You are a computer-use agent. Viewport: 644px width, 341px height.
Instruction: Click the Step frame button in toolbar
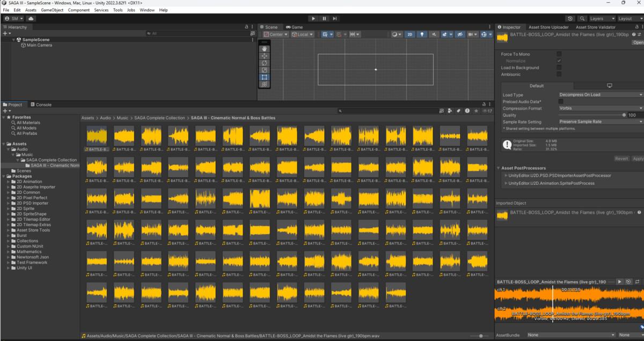(x=335, y=18)
